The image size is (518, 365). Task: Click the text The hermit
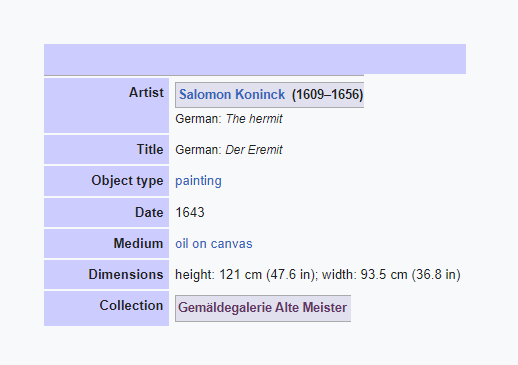point(254,119)
